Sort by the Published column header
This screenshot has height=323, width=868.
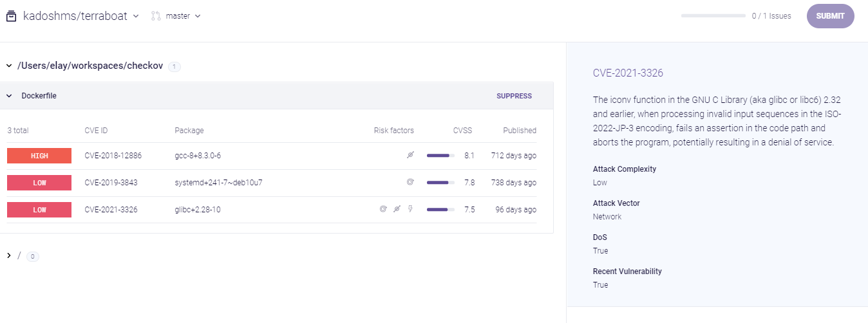tap(519, 131)
